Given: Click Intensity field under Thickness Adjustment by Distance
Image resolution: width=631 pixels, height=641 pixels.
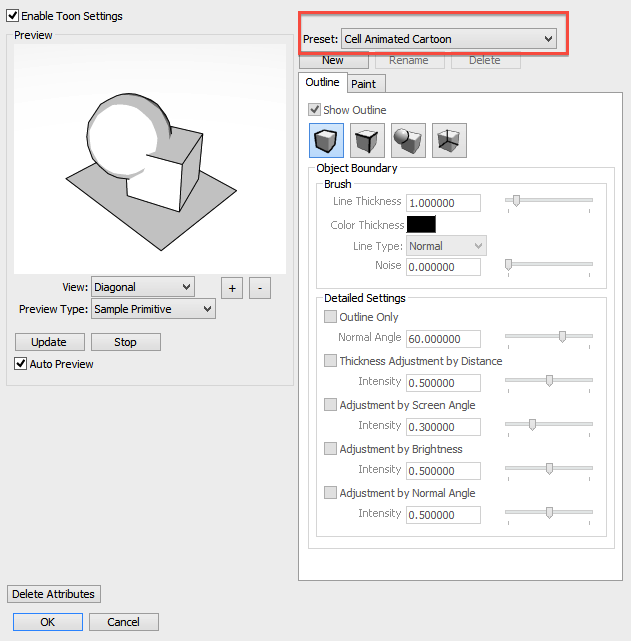Looking at the screenshot, I should (x=443, y=383).
